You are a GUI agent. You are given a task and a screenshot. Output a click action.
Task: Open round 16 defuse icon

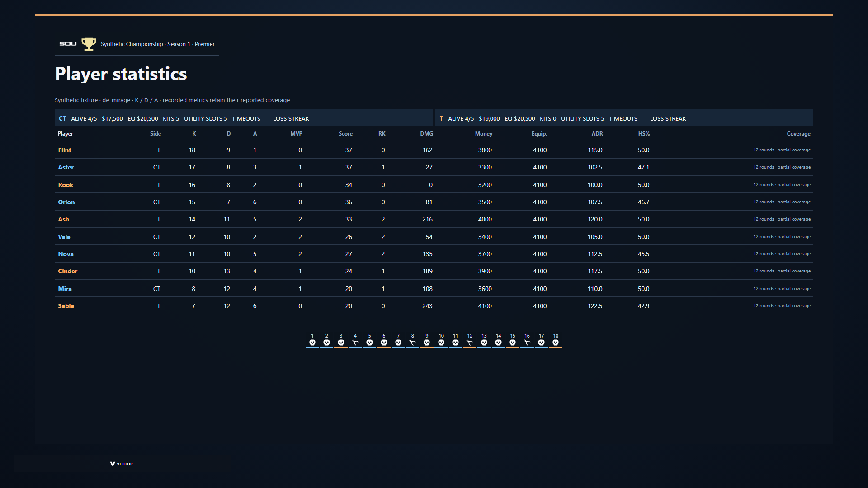click(x=527, y=343)
